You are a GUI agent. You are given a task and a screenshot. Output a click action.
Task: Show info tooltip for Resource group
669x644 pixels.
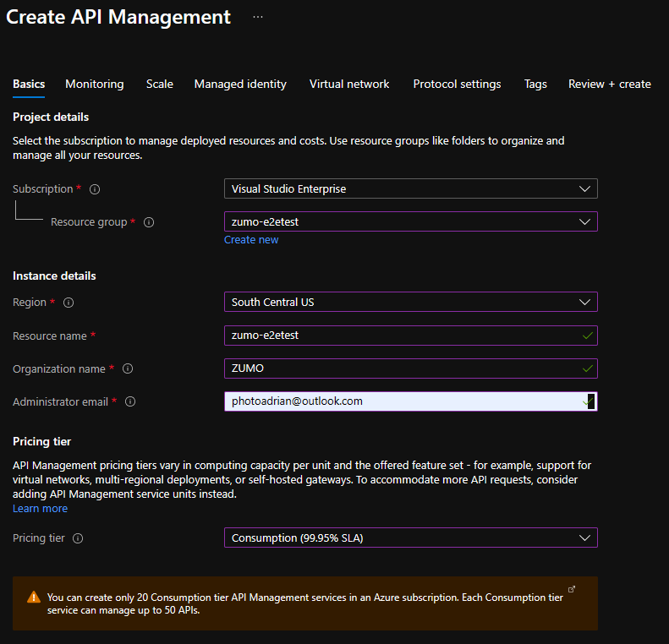(x=149, y=222)
